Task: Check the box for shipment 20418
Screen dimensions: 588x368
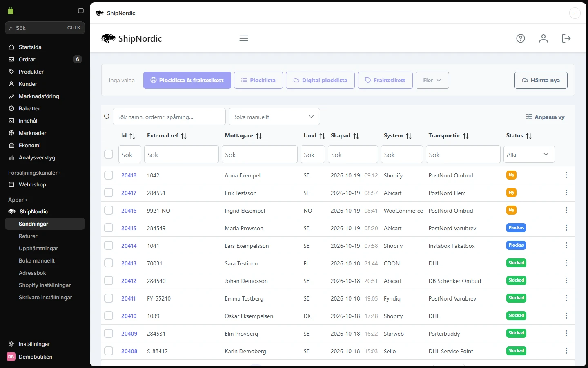Action: 109,175
